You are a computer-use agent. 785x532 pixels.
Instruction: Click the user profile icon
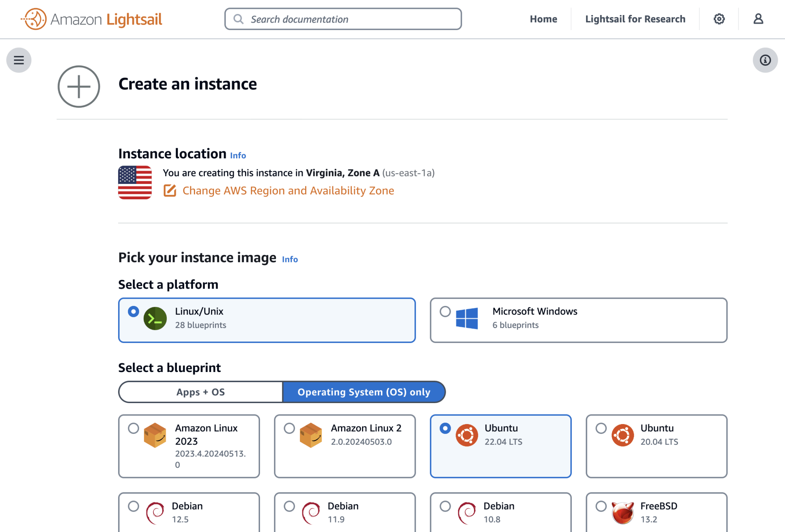click(x=759, y=18)
